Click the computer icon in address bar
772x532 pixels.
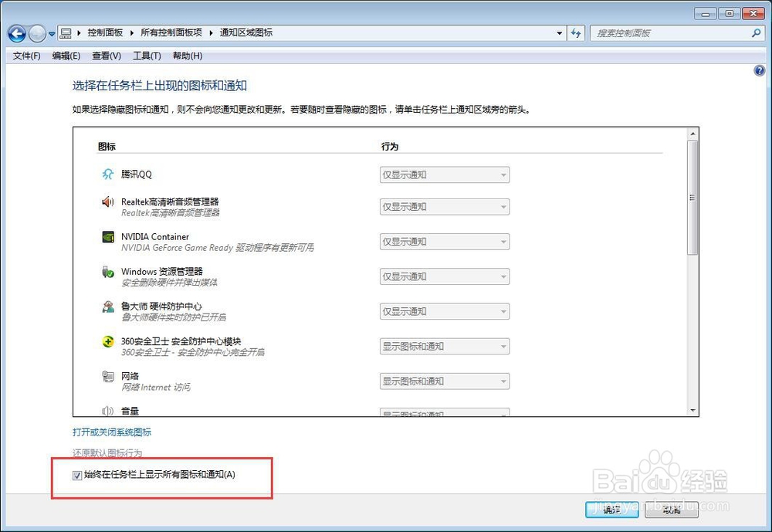(66, 33)
